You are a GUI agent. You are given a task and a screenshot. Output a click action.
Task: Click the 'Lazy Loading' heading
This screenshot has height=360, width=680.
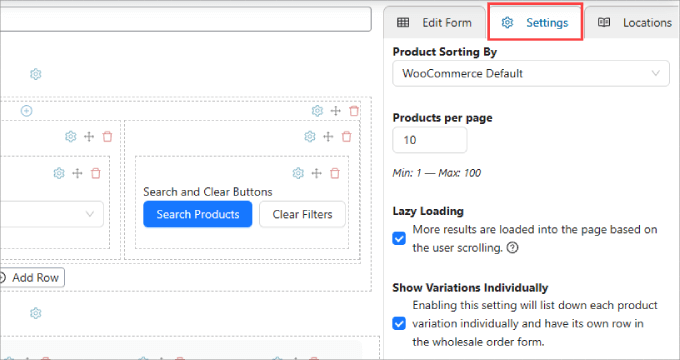pos(428,211)
